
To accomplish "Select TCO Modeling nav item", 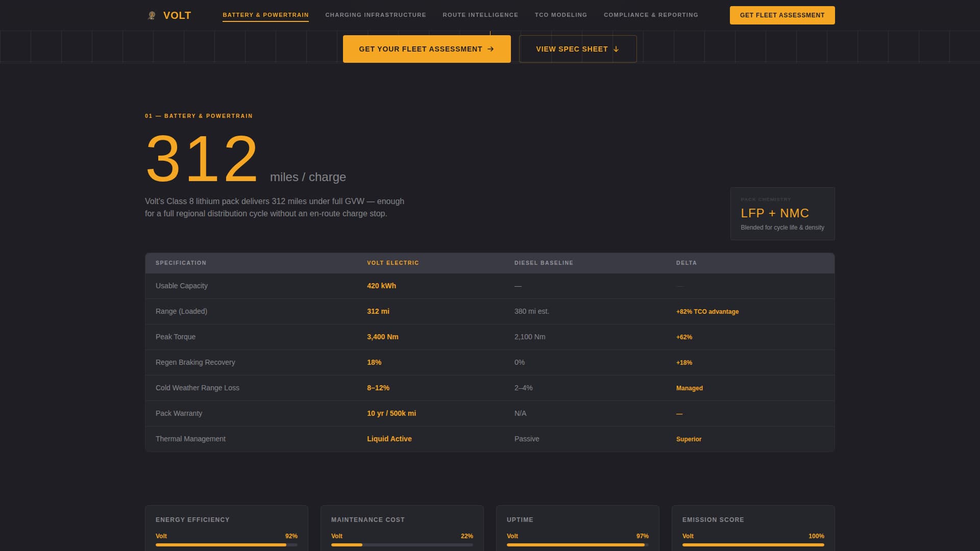I will click(x=561, y=15).
